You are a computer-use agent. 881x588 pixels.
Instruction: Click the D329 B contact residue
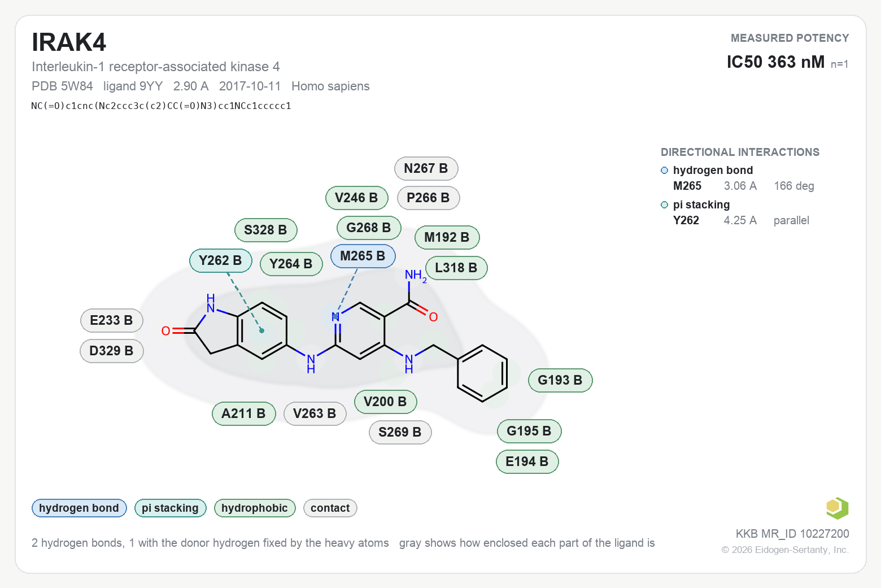pyautogui.click(x=111, y=351)
